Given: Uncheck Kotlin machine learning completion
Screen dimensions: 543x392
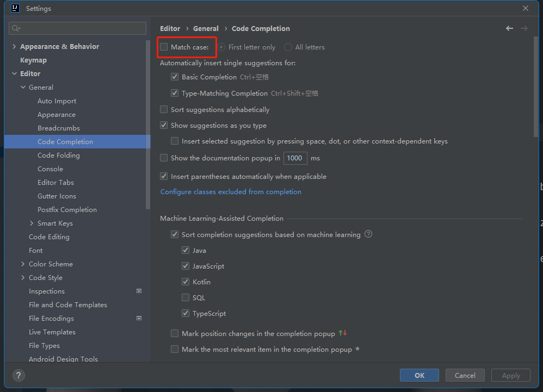Looking at the screenshot, I should click(186, 282).
